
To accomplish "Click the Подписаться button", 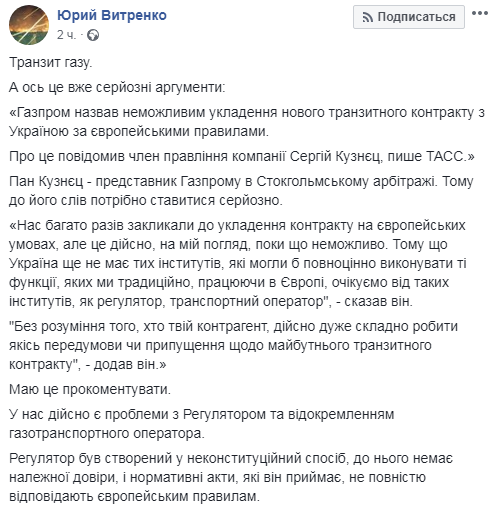I will [x=409, y=17].
